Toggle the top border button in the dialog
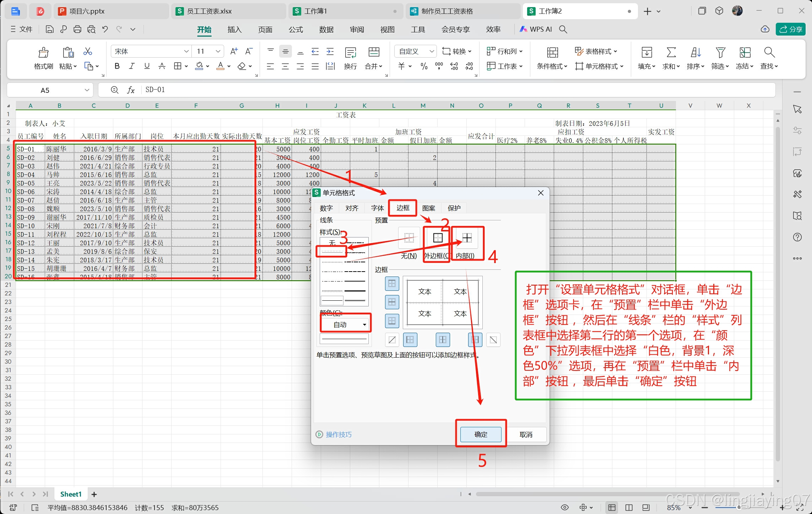This screenshot has height=514, width=812. [x=392, y=284]
